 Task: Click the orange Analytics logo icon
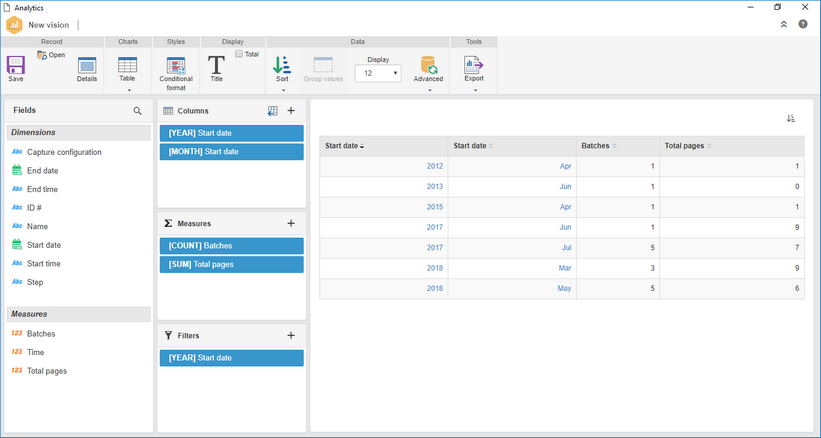point(14,25)
